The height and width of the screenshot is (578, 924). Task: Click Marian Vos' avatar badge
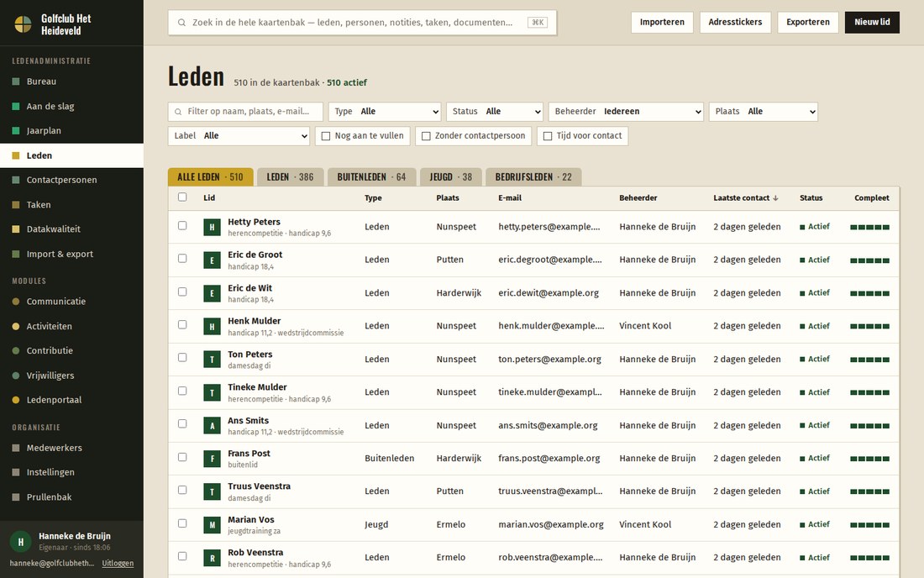click(x=213, y=524)
